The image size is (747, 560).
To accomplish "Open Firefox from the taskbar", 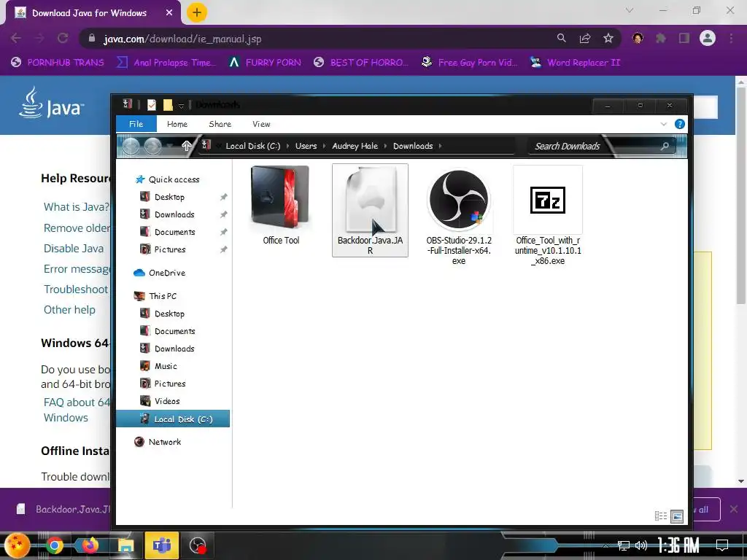I will [90, 545].
